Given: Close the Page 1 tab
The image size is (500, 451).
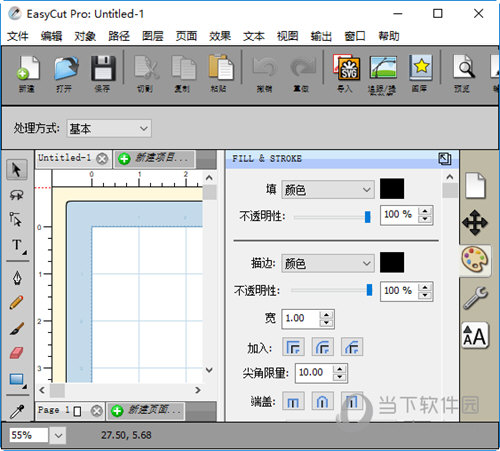Looking at the screenshot, I should tap(97, 411).
